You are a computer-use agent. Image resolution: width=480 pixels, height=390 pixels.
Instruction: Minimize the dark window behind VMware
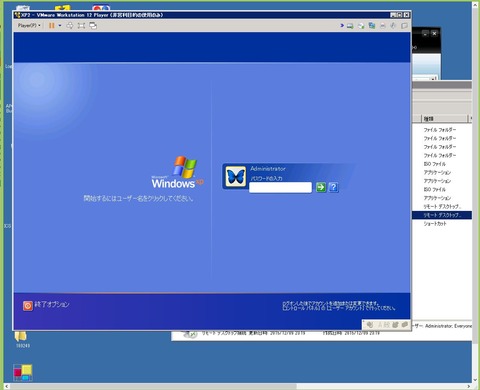tap(425, 33)
